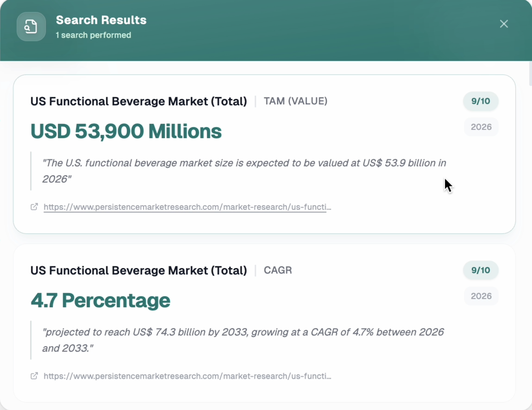Open the external-link icon beside the CAGR source URL
Screen dimensions: 532x410
(34, 376)
